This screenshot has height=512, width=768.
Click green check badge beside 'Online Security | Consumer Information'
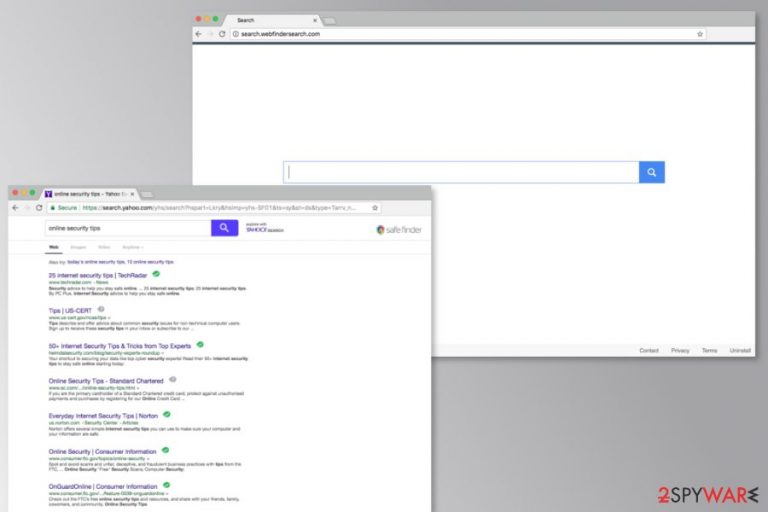click(166, 450)
